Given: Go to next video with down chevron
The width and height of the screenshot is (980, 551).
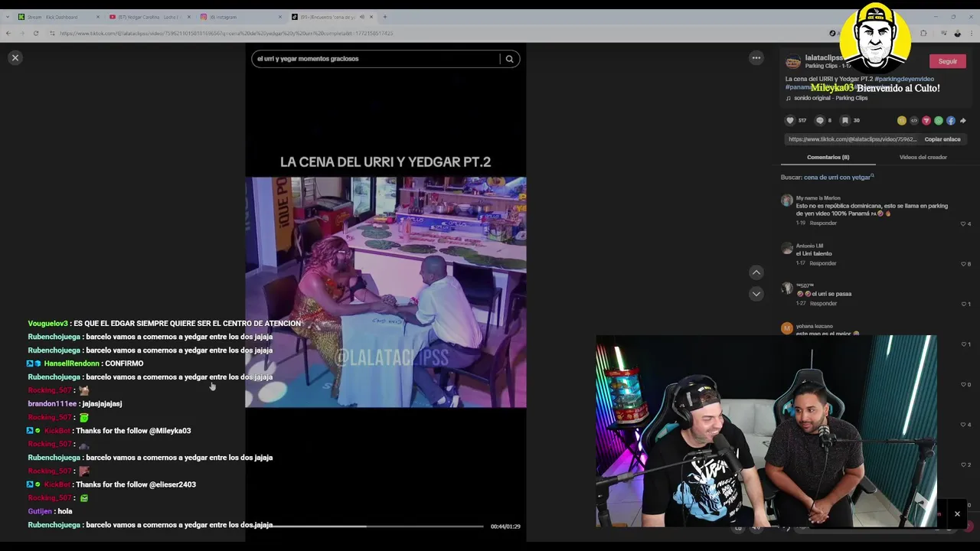Looking at the screenshot, I should (756, 294).
